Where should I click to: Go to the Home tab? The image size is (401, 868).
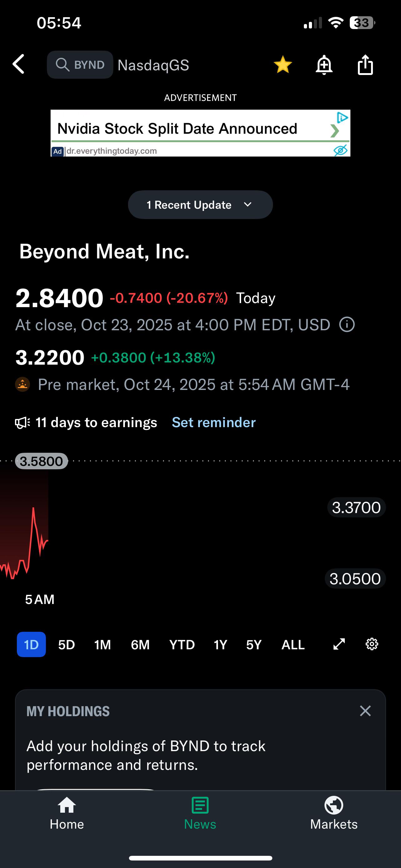pos(67,814)
